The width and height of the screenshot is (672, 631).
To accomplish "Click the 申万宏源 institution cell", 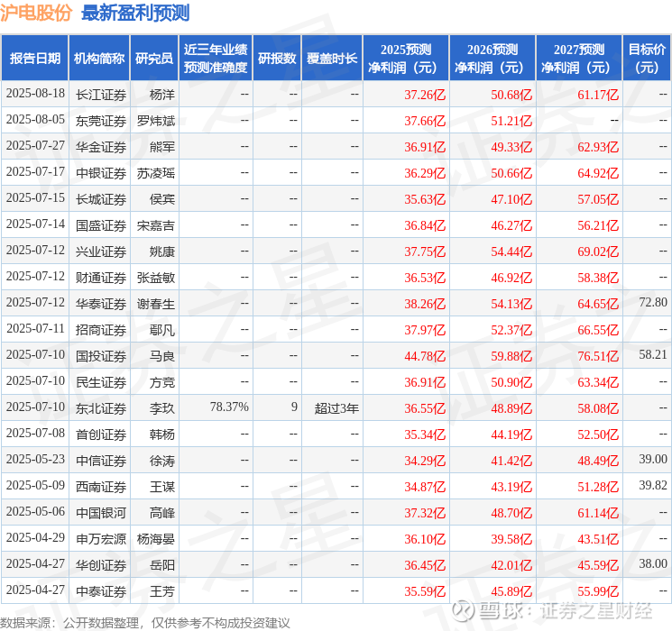I will (101, 539).
